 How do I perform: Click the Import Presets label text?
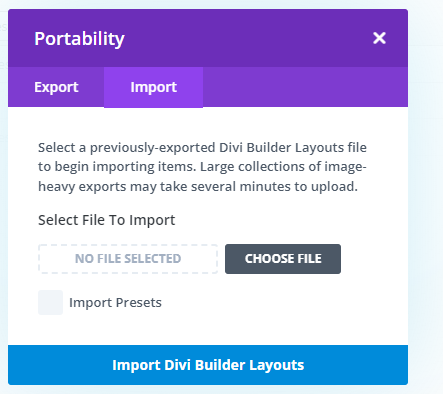click(115, 303)
